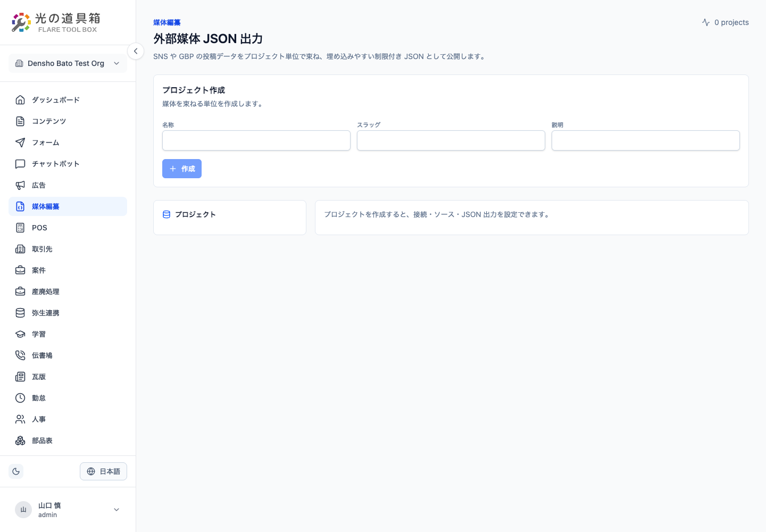Click the 産廃処理 briefcase icon
The width and height of the screenshot is (766, 532).
20,292
